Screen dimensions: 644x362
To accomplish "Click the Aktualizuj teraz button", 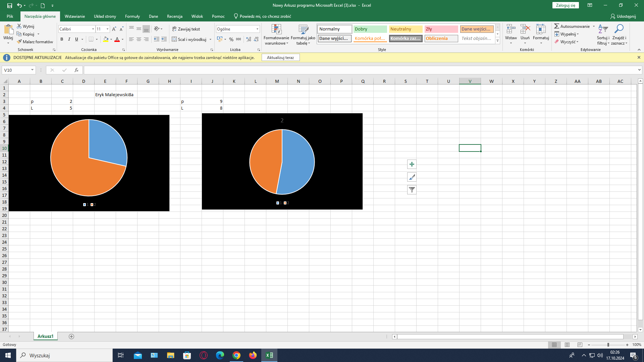I will coord(280,58).
